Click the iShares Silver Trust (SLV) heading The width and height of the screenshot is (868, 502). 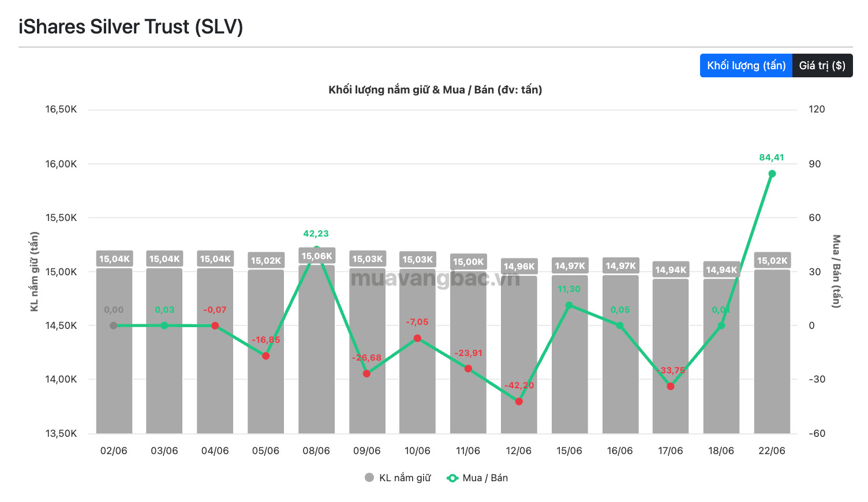(131, 27)
